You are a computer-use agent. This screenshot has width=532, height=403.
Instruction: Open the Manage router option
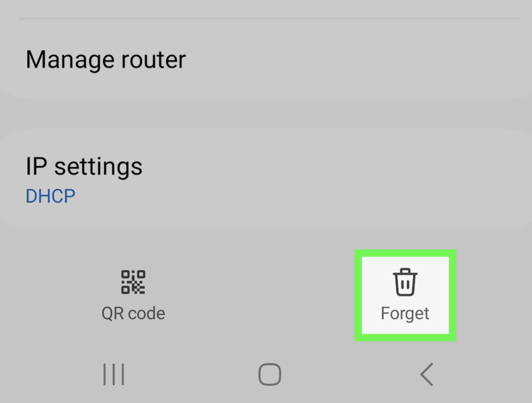pyautogui.click(x=266, y=60)
